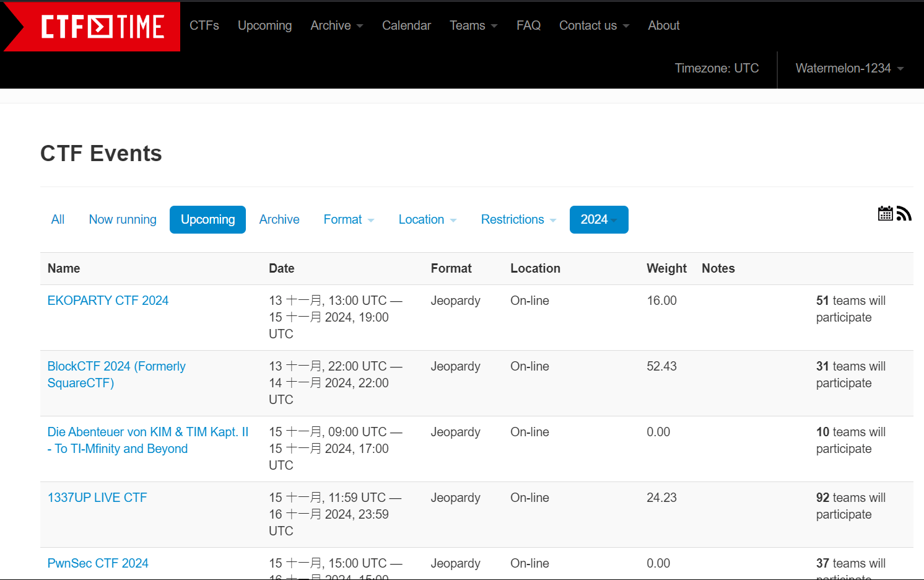Open the RSS feed icon
Image resolution: width=924 pixels, height=580 pixels.
904,214
